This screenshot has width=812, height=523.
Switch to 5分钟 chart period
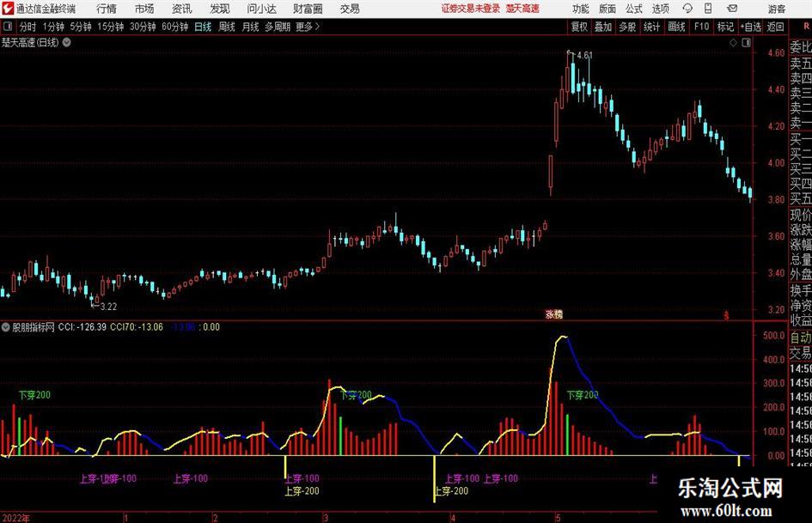(81, 27)
